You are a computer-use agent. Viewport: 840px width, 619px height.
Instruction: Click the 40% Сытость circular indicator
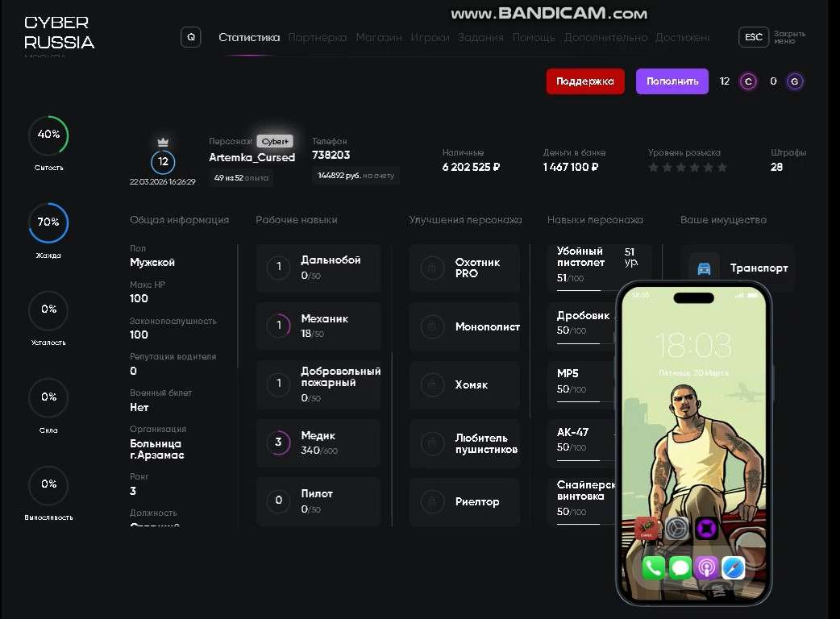click(x=48, y=135)
